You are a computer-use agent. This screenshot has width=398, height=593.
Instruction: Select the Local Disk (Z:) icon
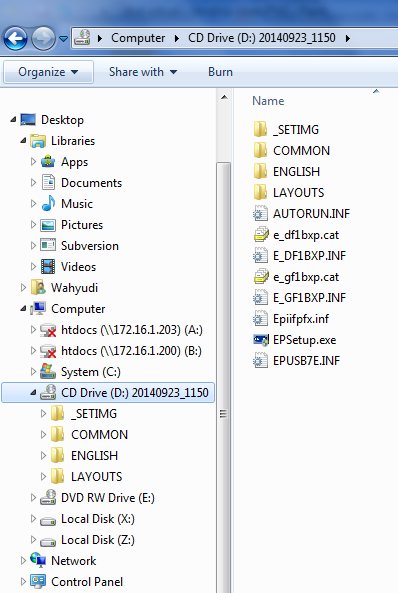48,542
